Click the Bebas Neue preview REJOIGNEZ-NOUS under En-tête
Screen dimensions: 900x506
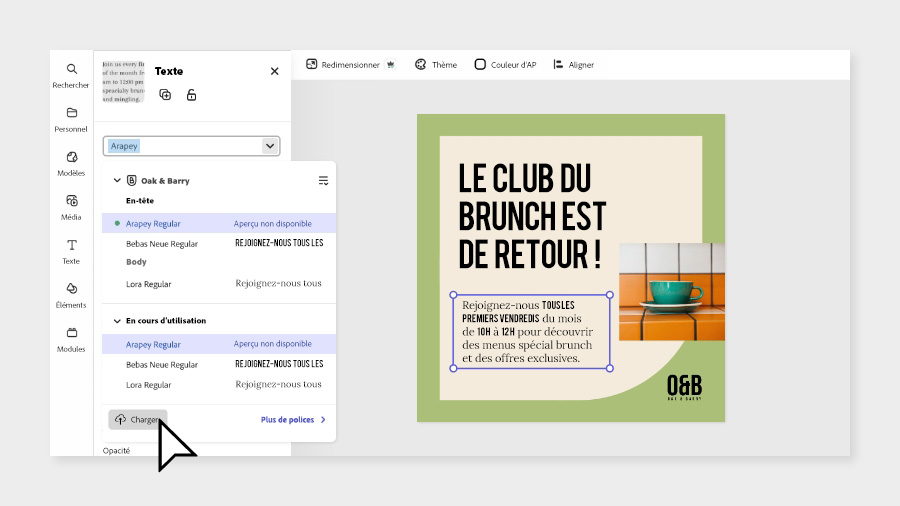(x=279, y=243)
